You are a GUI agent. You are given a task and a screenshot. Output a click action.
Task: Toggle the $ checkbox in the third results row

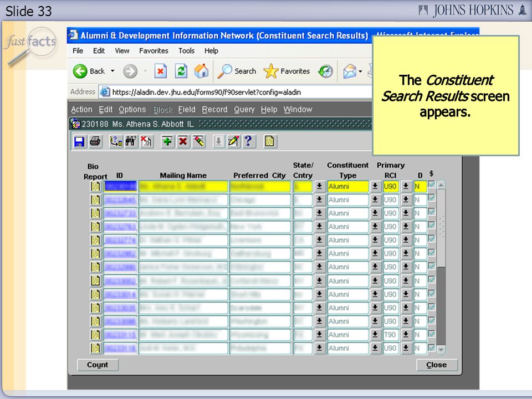click(x=432, y=212)
